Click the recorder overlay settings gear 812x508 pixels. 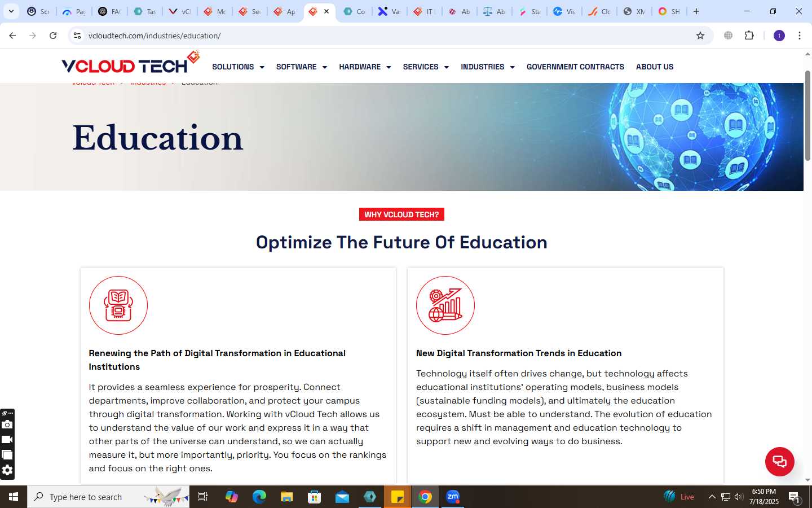7,470
